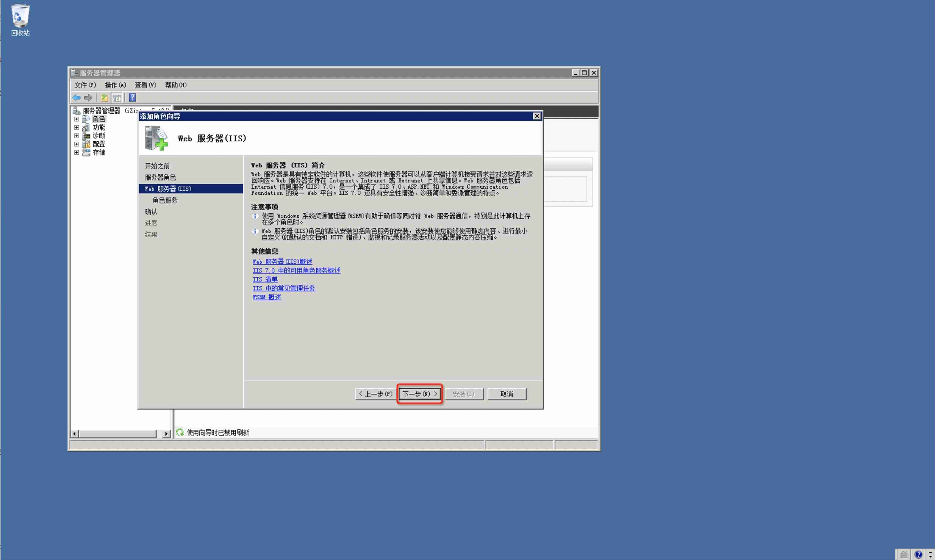Viewport: 935px width, 560px height.
Task: Open the WSRM 概述 link
Action: tap(266, 297)
